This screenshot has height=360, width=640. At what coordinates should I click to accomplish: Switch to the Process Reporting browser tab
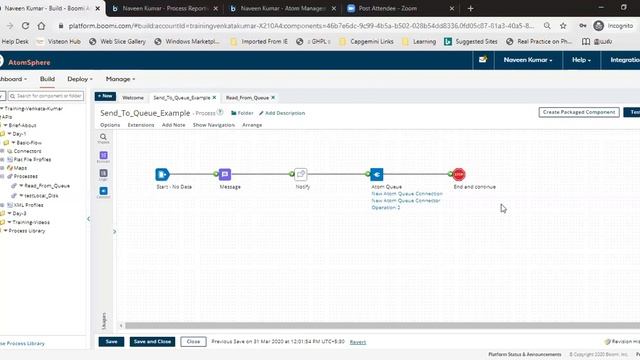click(164, 8)
